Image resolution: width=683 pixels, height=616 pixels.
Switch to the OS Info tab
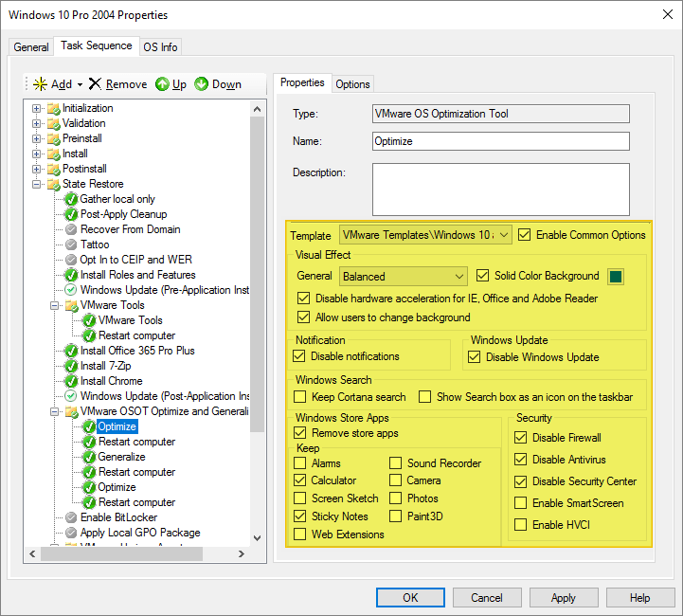click(x=160, y=46)
